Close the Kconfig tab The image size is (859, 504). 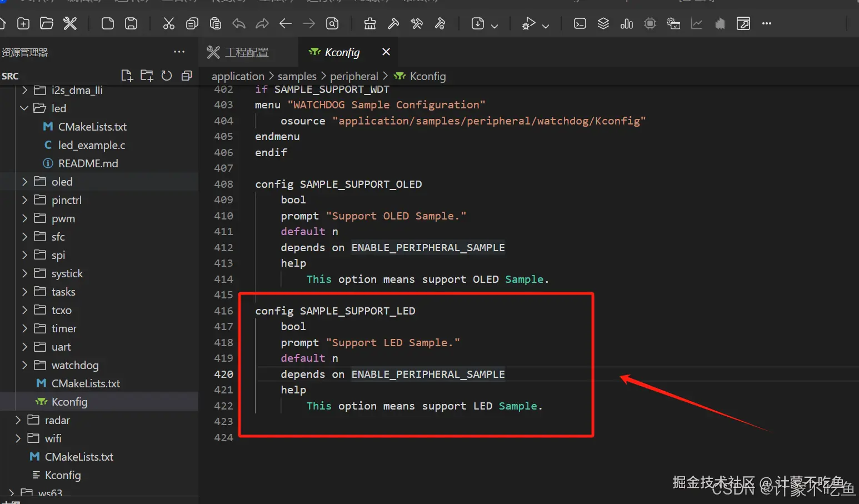click(x=386, y=52)
